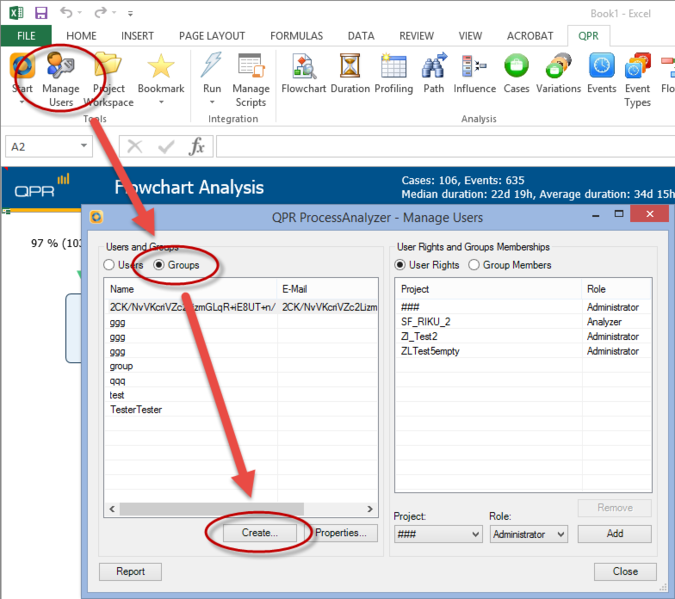Select the ZLTest5empty project row

click(x=523, y=351)
